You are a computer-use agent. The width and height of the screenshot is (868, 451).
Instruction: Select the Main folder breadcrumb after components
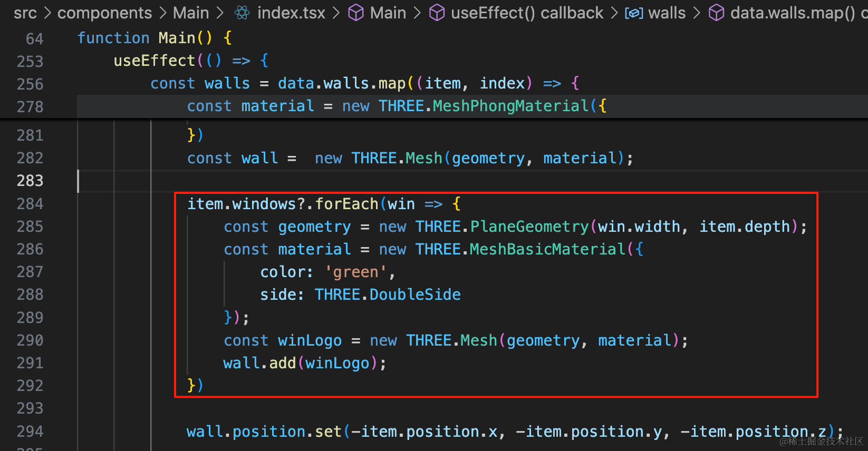pos(191,13)
